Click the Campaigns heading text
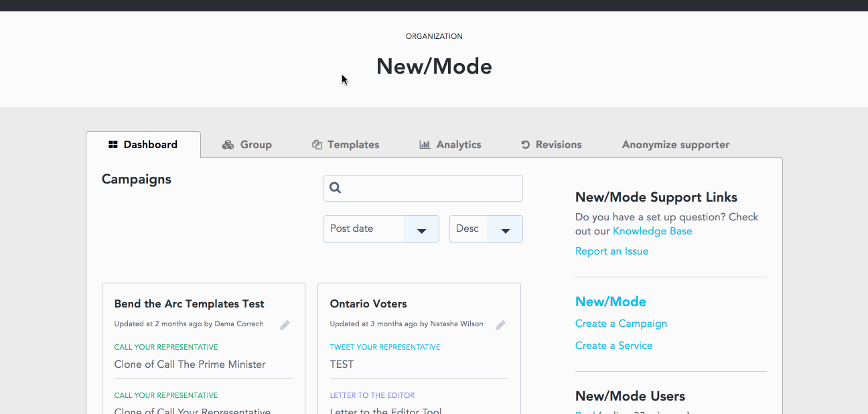The width and height of the screenshot is (868, 414). pos(137,180)
